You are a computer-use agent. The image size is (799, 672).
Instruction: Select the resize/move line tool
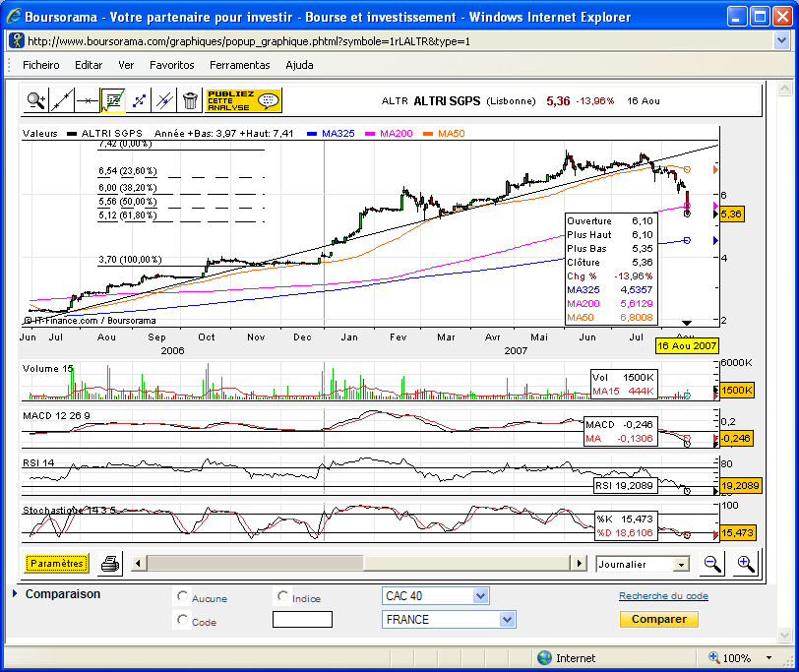pyautogui.click(x=139, y=100)
